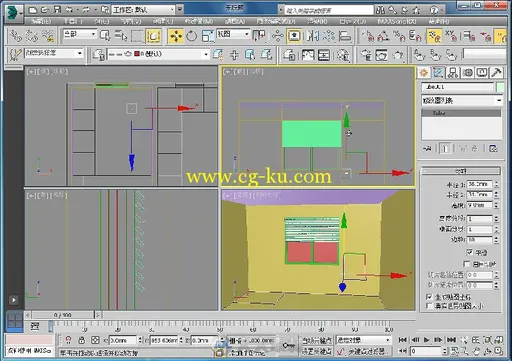The width and height of the screenshot is (512, 361).
Task: Click the New Scene icon
Action: point(33,10)
